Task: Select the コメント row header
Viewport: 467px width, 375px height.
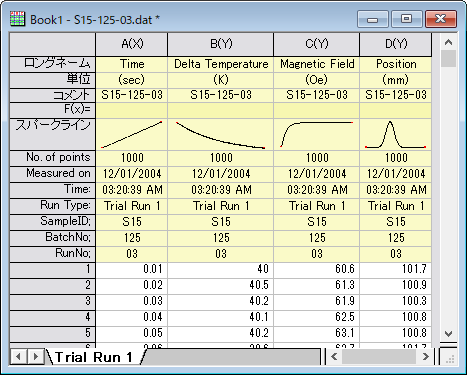Action: [53, 95]
